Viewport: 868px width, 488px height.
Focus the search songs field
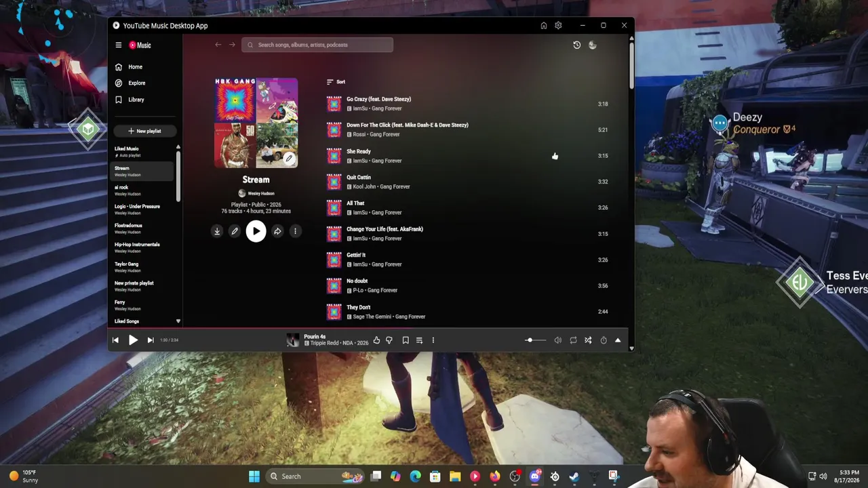317,45
